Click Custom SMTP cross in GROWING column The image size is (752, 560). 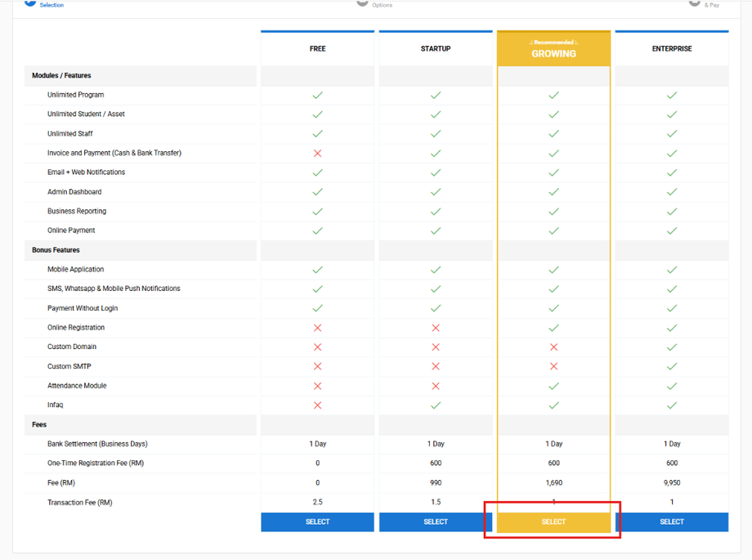coord(554,366)
